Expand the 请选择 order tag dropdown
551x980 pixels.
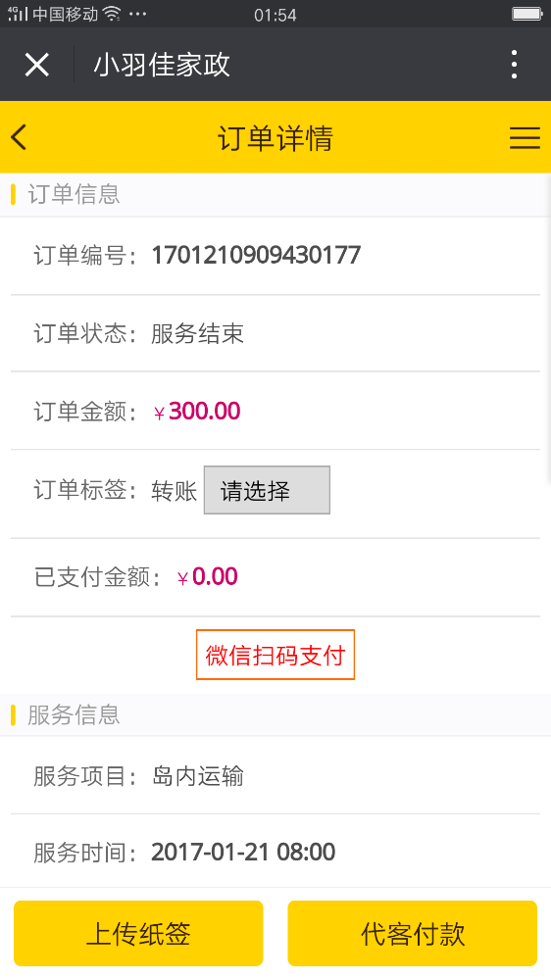[267, 490]
